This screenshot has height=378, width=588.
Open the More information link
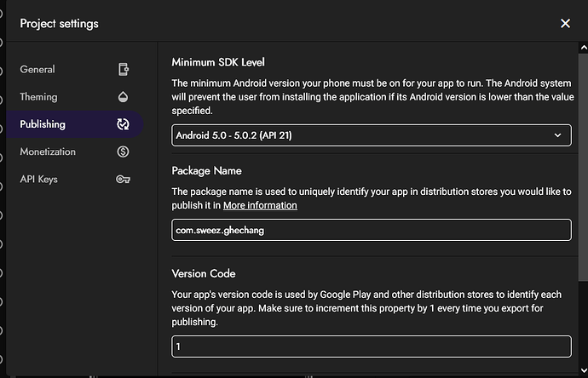(260, 205)
